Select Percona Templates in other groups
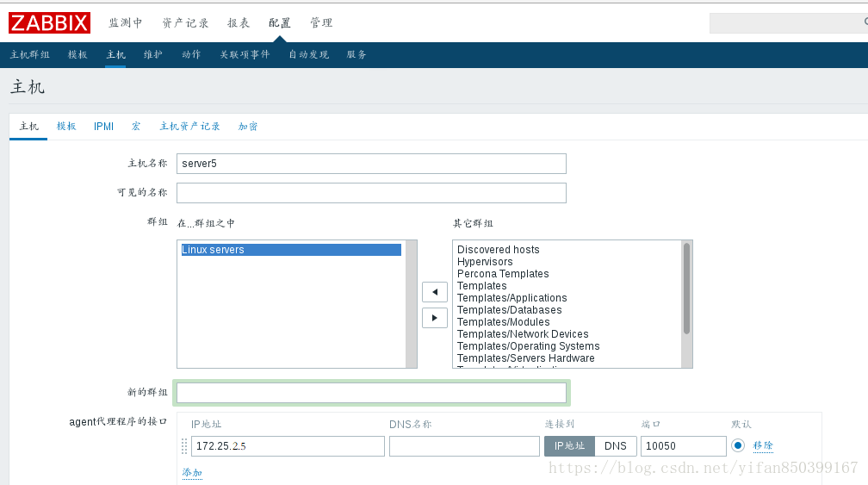 click(503, 274)
